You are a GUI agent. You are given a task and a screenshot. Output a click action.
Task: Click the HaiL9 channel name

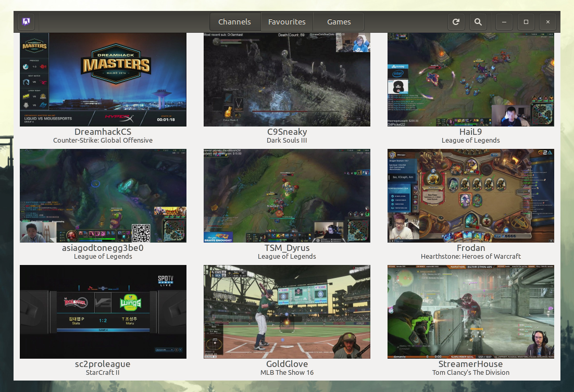click(x=471, y=132)
